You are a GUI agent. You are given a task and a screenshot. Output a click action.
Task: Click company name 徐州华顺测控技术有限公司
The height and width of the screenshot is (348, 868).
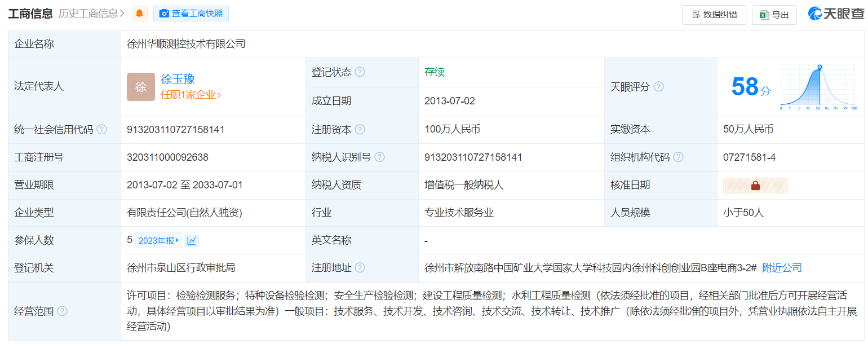point(186,44)
